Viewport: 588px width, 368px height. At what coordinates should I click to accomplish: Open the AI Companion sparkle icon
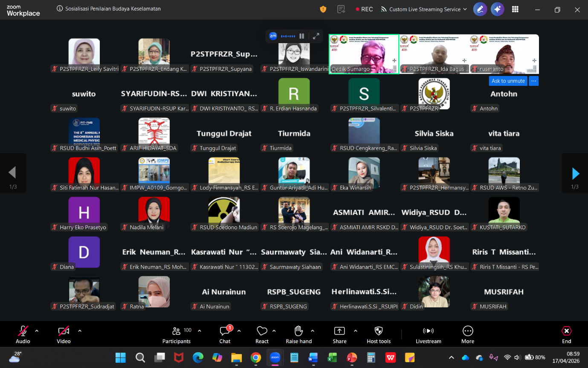point(497,9)
